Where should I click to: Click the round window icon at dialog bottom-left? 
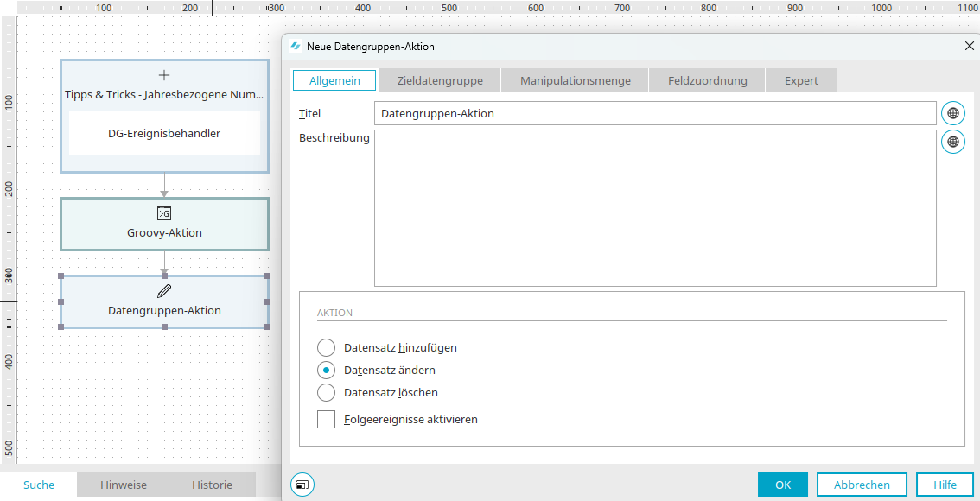[302, 484]
